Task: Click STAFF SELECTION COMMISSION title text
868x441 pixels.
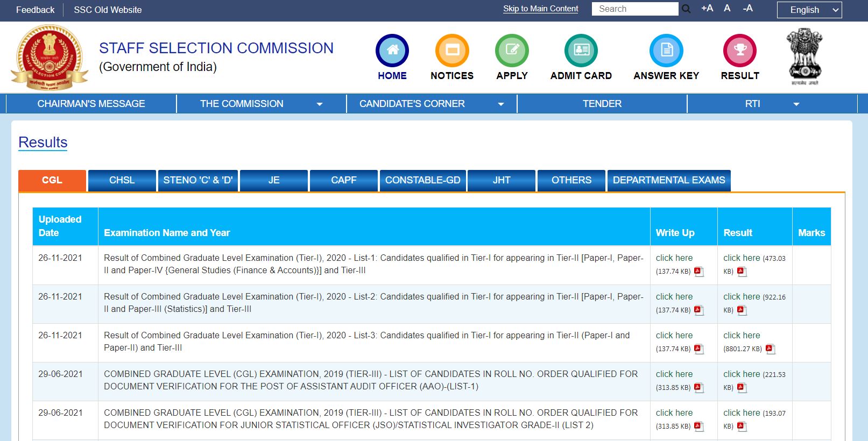Action: (216, 48)
